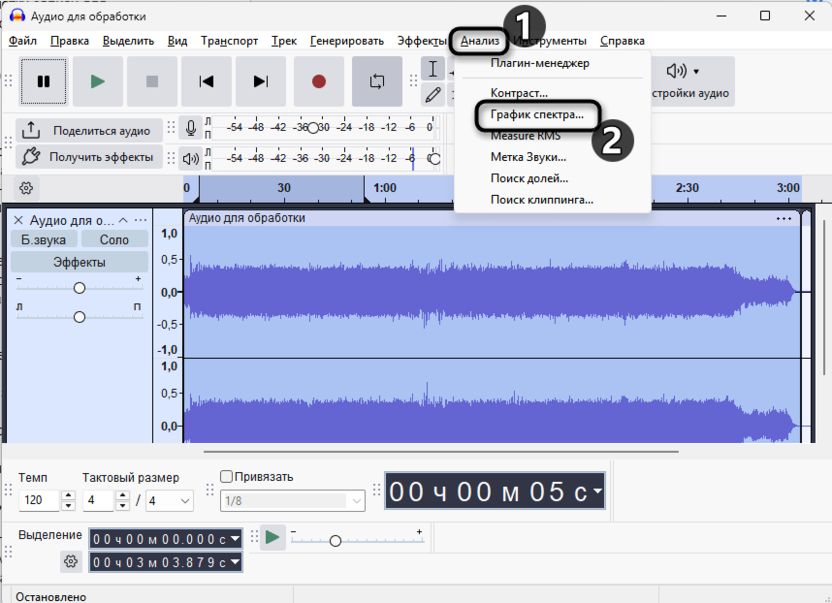This screenshot has height=603, width=832.
Task: Adjust the playback speed slider
Action: (x=335, y=538)
